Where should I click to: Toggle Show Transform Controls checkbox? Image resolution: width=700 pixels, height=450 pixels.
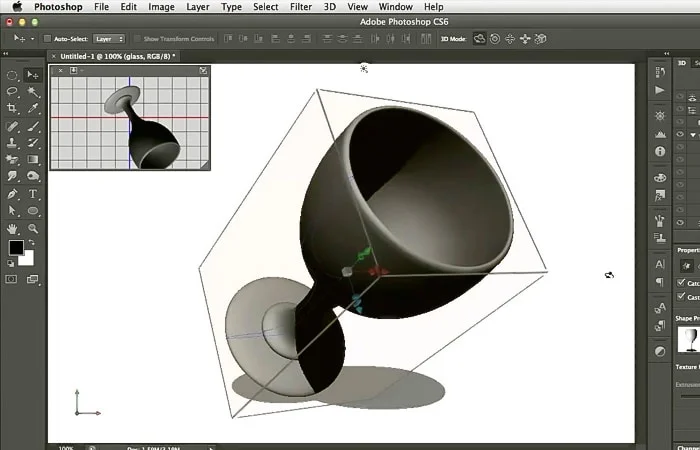[137, 39]
